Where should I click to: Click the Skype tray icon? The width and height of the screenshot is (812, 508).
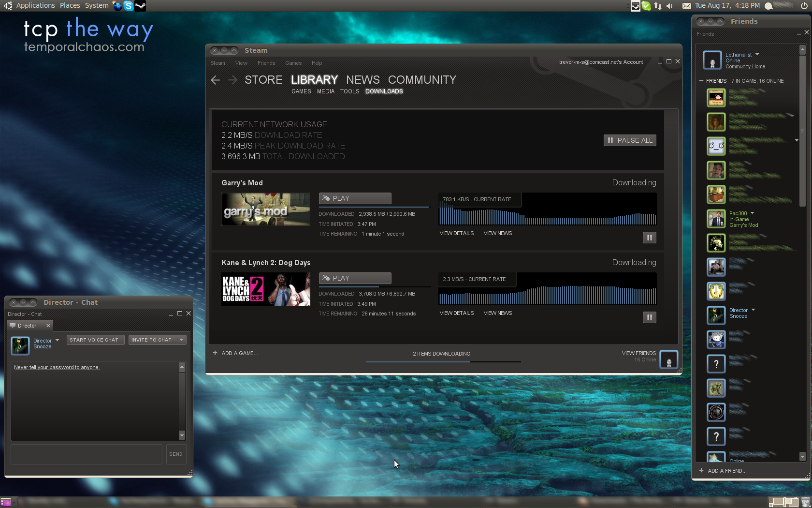(x=128, y=6)
